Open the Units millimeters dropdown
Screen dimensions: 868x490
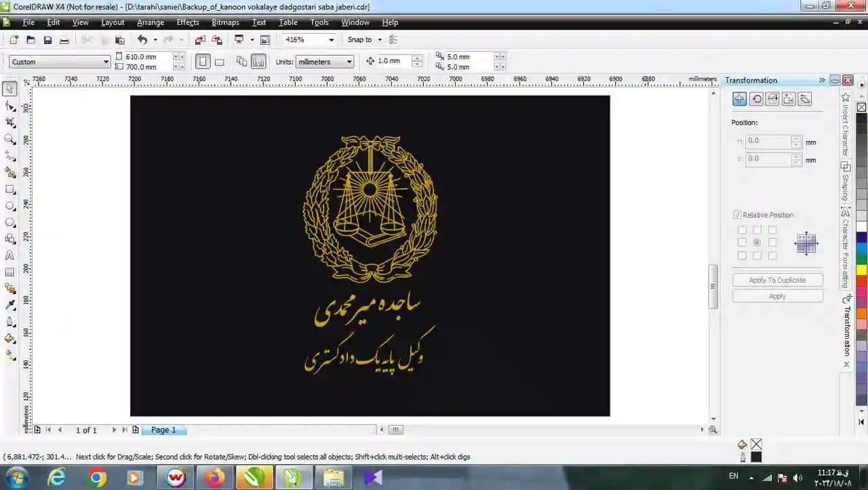pyautogui.click(x=349, y=62)
